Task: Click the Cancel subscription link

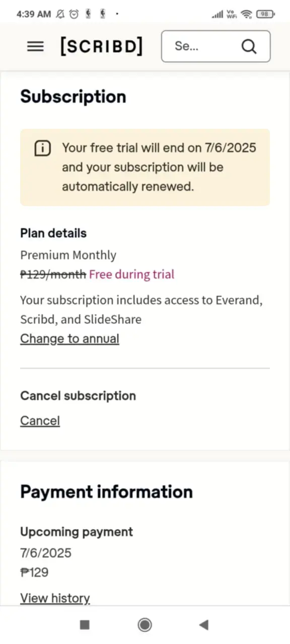Action: point(40,421)
